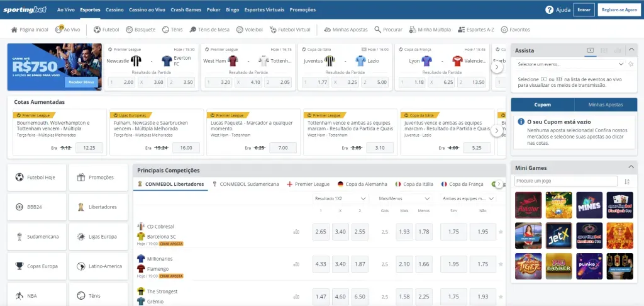This screenshot has height=306, width=644.
Task: Select boosted odd 12.25 multiple
Action: click(89, 148)
